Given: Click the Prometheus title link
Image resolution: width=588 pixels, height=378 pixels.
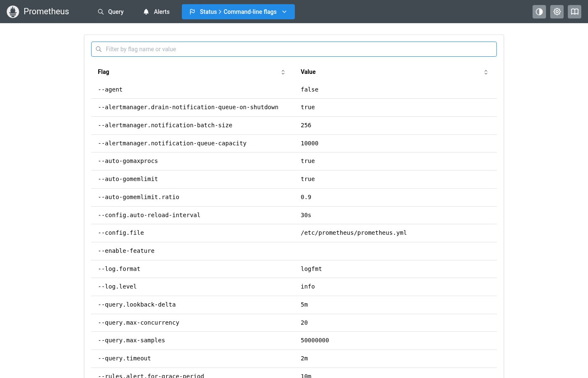Looking at the screenshot, I should 46,11.
